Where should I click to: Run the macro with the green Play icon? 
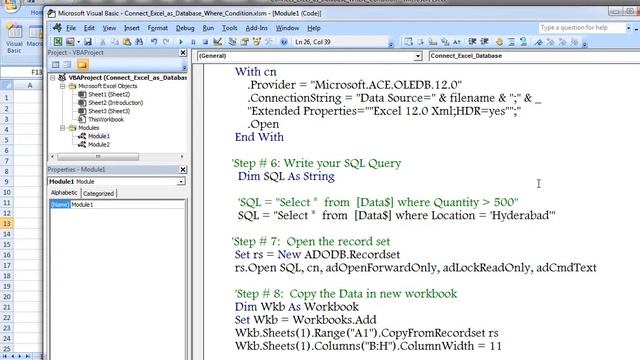click(x=181, y=42)
